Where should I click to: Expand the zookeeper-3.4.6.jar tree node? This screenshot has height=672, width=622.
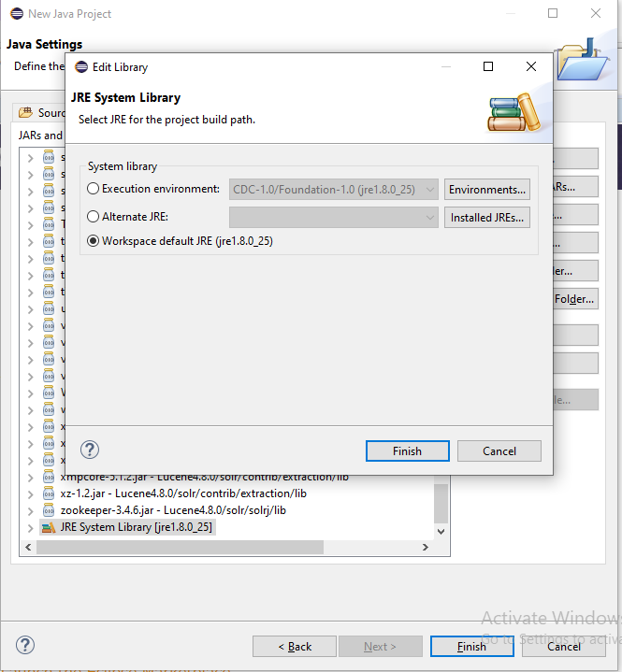(x=30, y=510)
